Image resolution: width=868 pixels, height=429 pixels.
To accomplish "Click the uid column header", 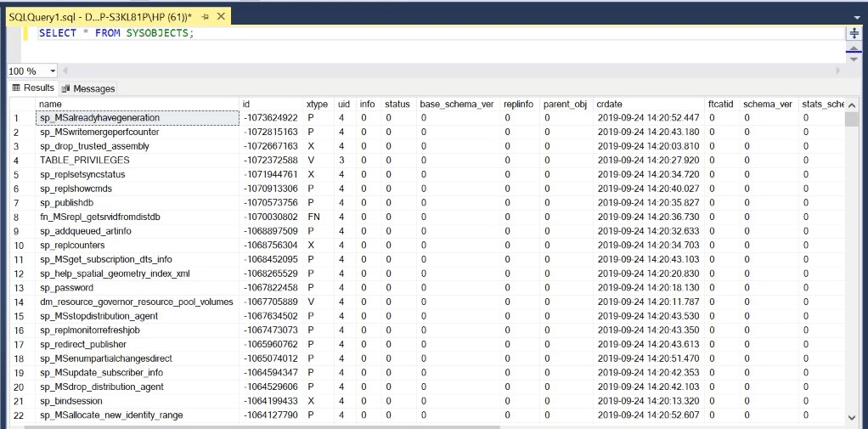I will point(345,104).
